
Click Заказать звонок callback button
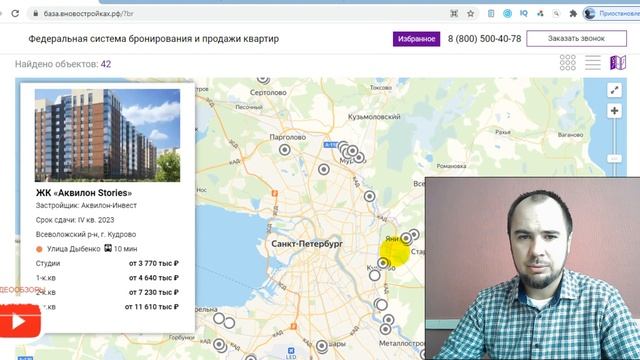pyautogui.click(x=576, y=38)
